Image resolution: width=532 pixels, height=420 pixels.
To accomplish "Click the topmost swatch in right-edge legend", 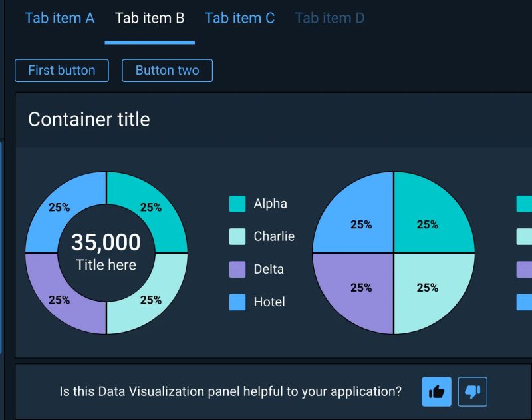I will coord(523,204).
